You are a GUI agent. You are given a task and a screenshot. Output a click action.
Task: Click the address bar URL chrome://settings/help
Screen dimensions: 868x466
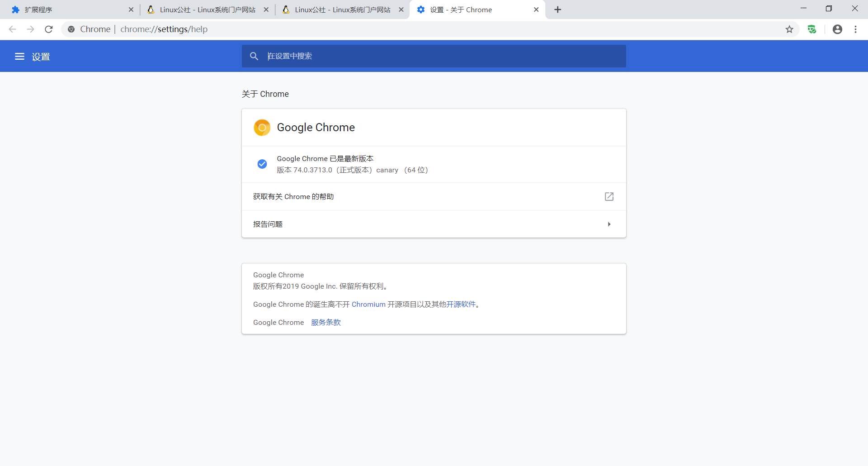click(x=164, y=29)
